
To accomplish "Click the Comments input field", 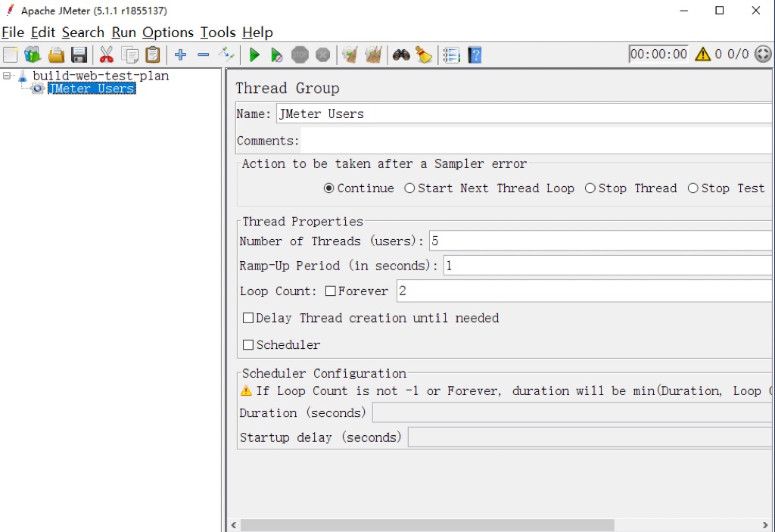I will (x=537, y=141).
